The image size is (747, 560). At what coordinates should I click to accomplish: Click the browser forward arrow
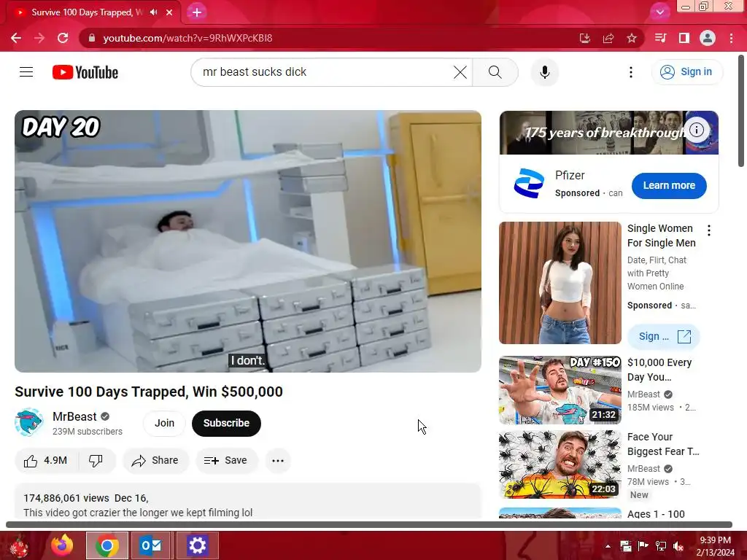[x=39, y=38]
